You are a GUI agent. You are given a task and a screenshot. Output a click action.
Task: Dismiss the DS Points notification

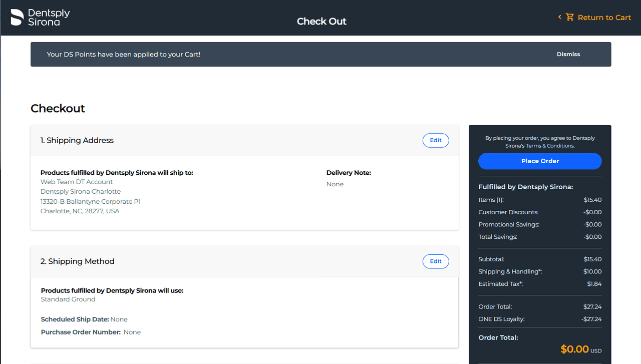568,54
